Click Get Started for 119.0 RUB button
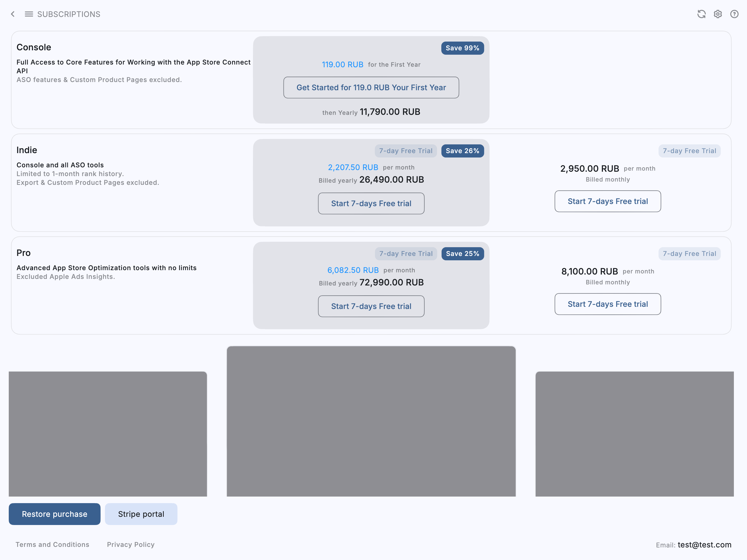The width and height of the screenshot is (747, 560). tap(371, 87)
